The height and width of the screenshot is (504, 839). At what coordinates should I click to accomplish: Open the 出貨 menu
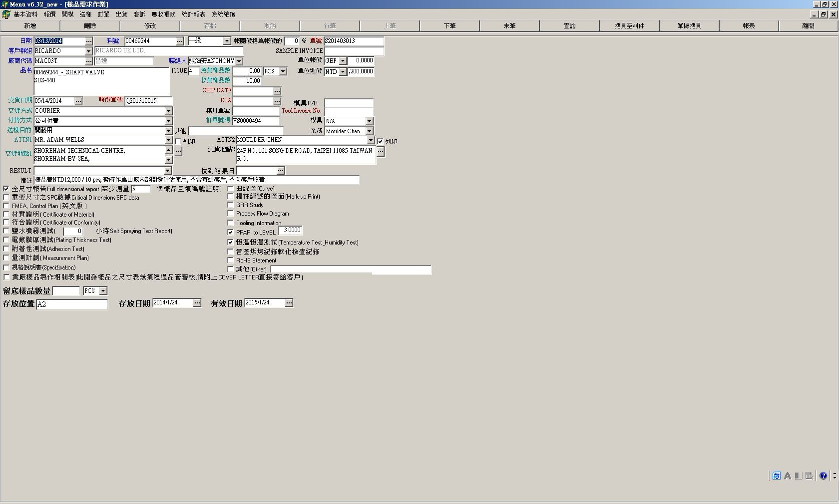coord(121,14)
